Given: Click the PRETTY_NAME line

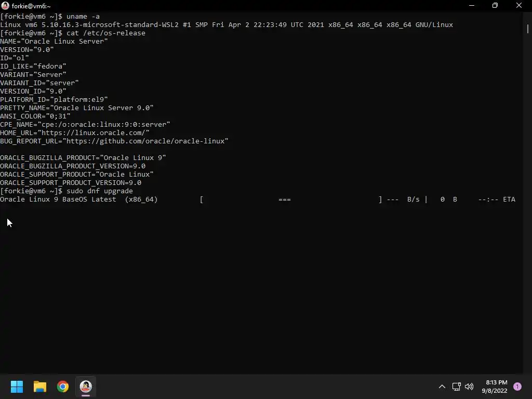Looking at the screenshot, I should pyautogui.click(x=77, y=108).
